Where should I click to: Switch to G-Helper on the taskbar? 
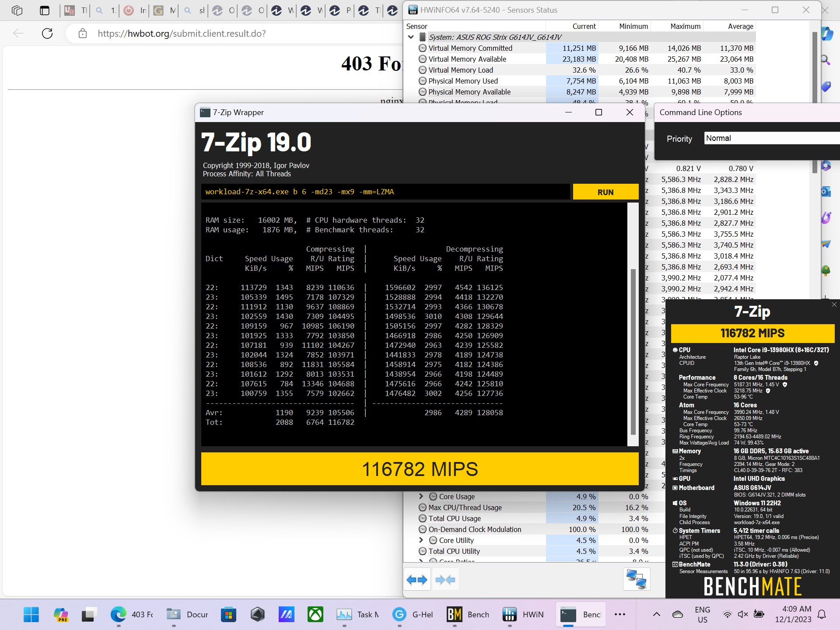pyautogui.click(x=412, y=615)
